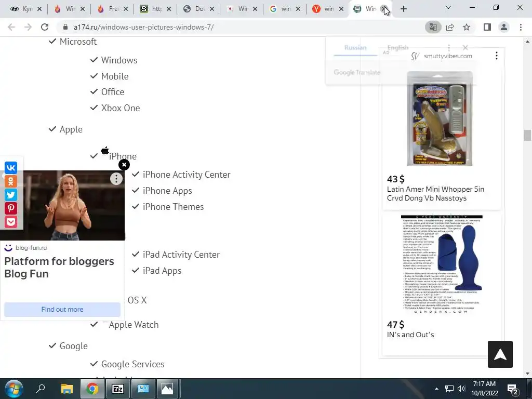Close the Hyundai-logo tab
The width and height of the screenshot is (532, 399).
click(39, 9)
